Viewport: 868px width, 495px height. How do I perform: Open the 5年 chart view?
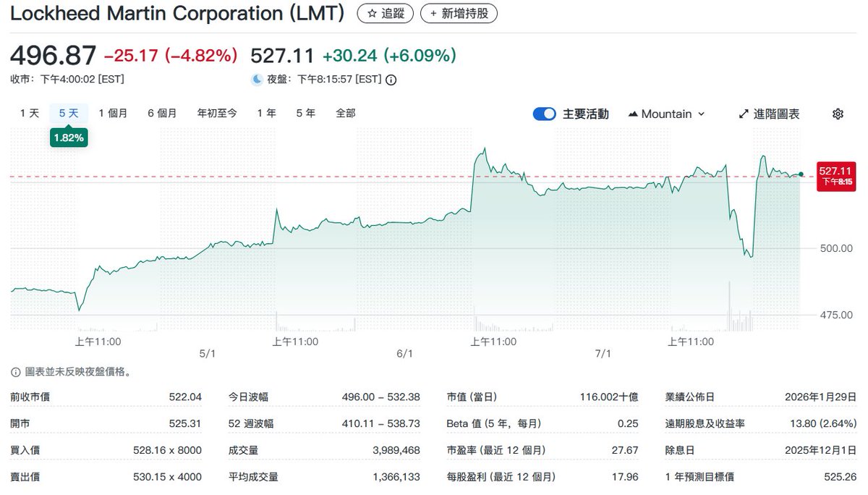[305, 113]
